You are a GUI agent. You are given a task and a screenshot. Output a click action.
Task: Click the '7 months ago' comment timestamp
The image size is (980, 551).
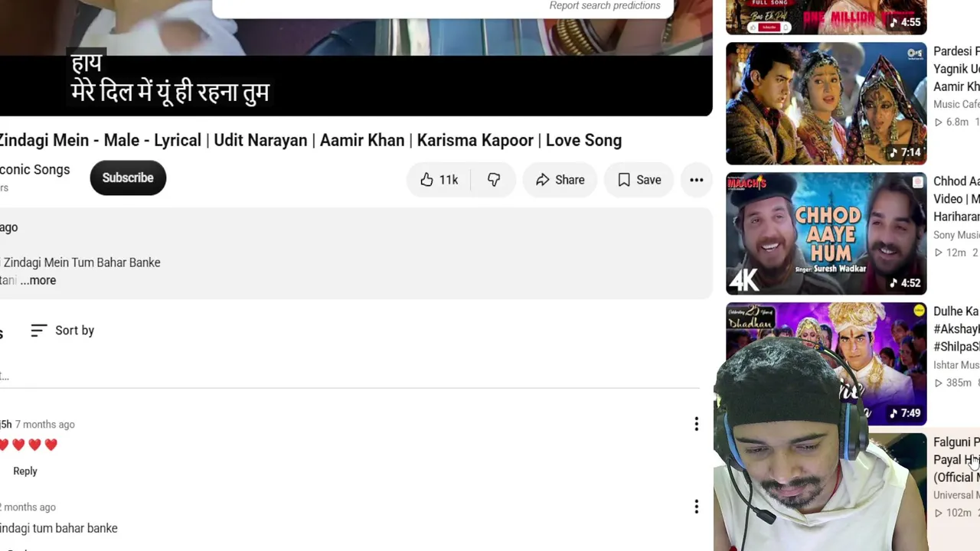pos(45,425)
